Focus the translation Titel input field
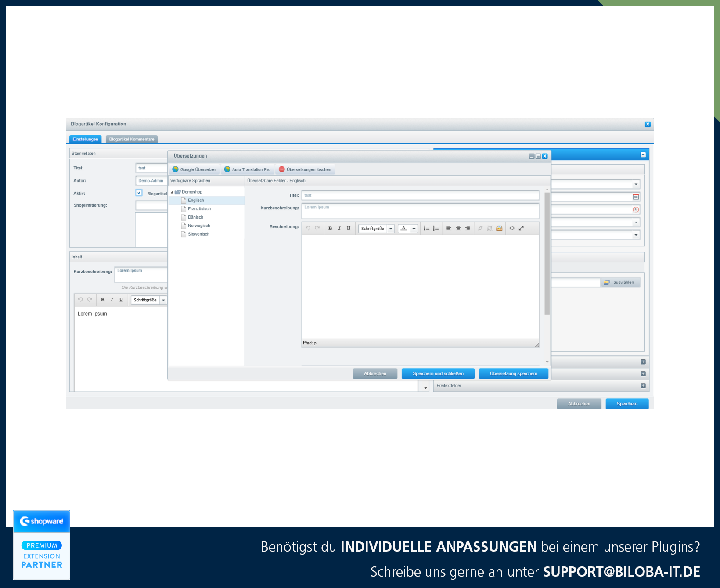The height and width of the screenshot is (588, 720). (x=421, y=195)
